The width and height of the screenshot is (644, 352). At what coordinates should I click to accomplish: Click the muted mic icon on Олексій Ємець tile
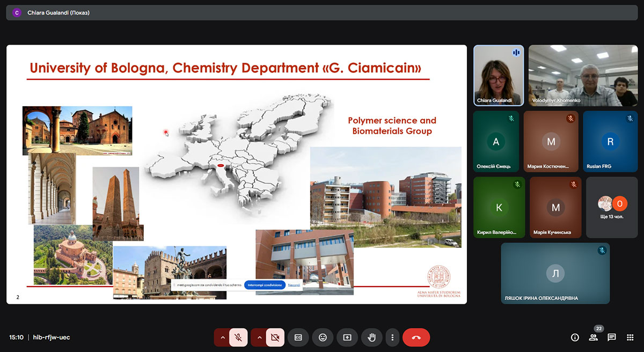tap(511, 119)
